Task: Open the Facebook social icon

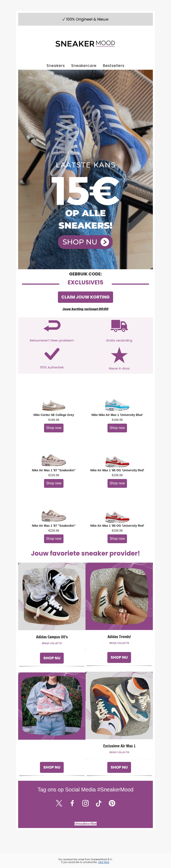Action: click(x=72, y=803)
